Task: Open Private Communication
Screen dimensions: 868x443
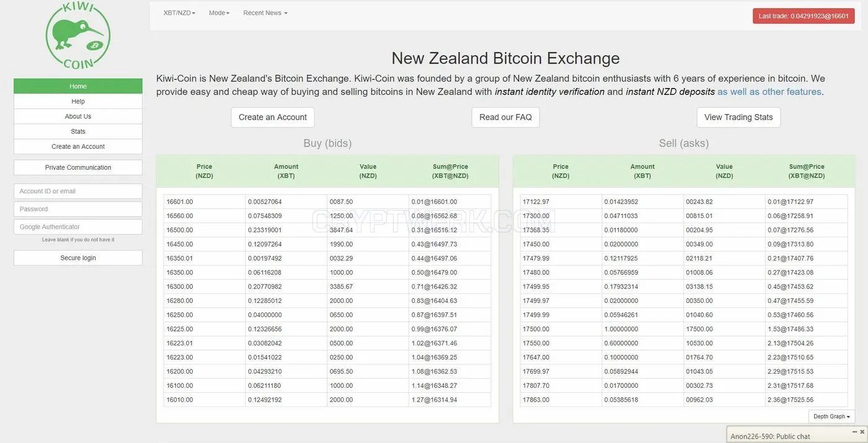Action: 78,167
